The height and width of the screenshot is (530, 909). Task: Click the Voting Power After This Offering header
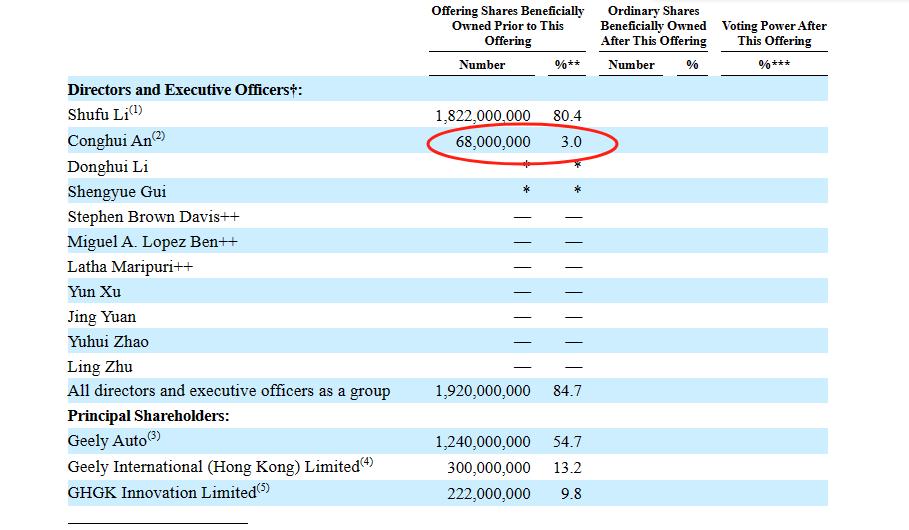coord(774,33)
